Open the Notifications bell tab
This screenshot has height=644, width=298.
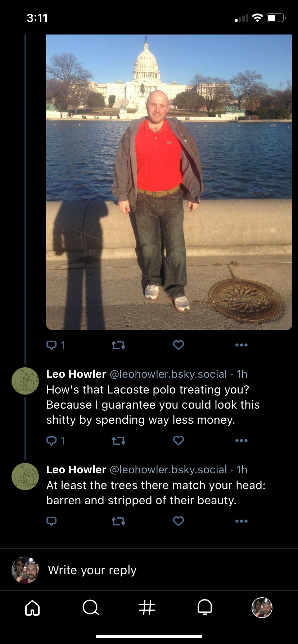205,608
